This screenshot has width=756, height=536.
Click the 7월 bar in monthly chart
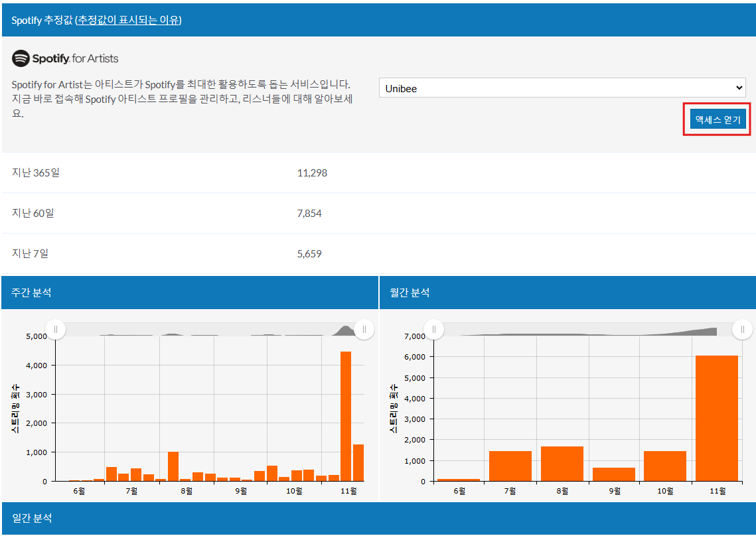coord(510,466)
